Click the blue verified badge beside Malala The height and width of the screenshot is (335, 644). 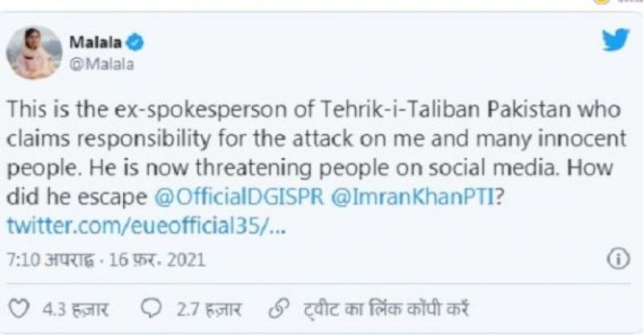click(138, 41)
